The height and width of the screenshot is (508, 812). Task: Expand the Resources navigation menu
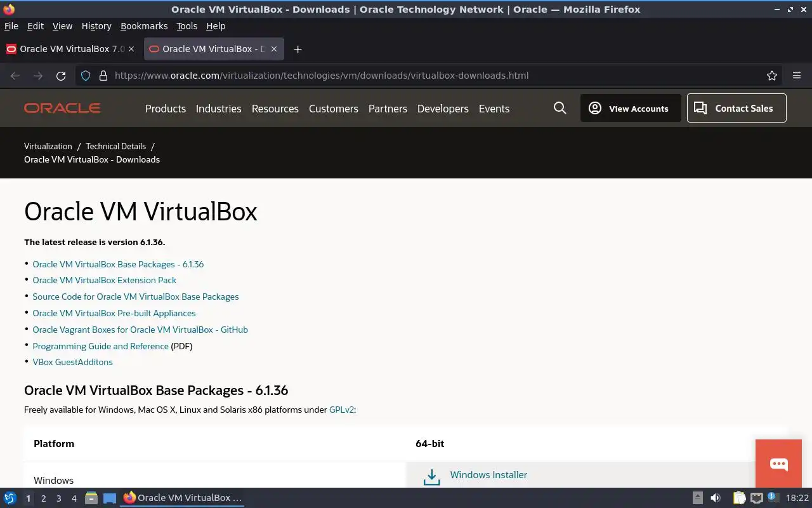click(275, 109)
